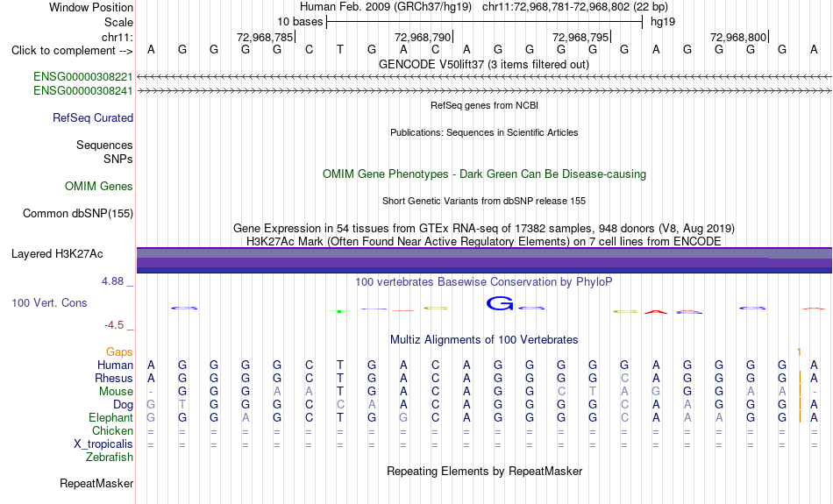Click the orange '1' gap marker
Screen dimensions: 833x504
(799, 352)
